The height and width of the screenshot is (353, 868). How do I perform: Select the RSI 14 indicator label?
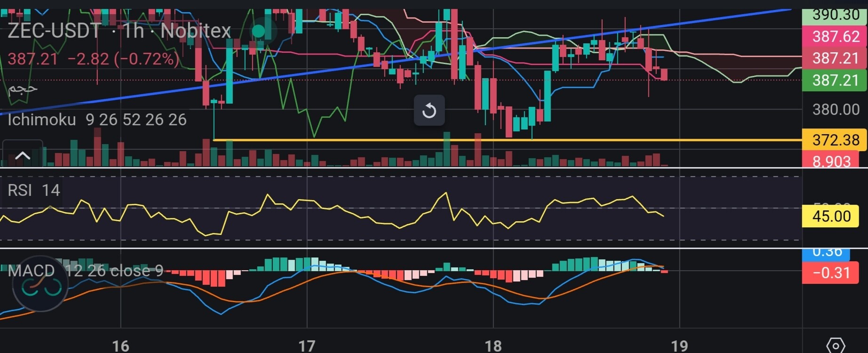[x=34, y=190]
